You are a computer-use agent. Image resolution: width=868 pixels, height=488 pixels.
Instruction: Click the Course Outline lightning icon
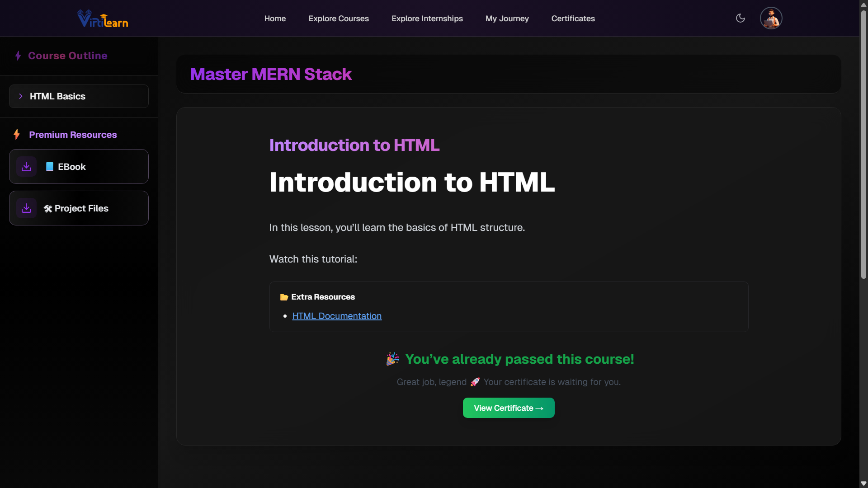[18, 56]
